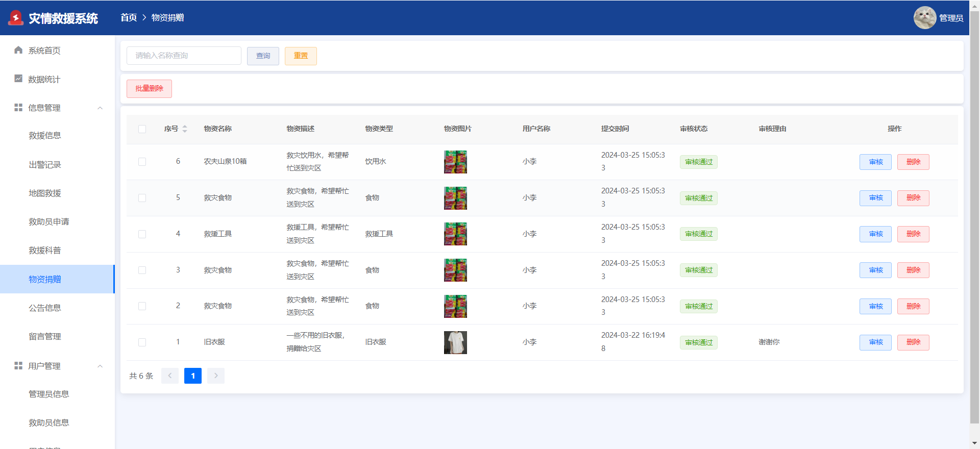This screenshot has height=449, width=980.
Task: Click the 批量删除 button
Action: click(149, 88)
